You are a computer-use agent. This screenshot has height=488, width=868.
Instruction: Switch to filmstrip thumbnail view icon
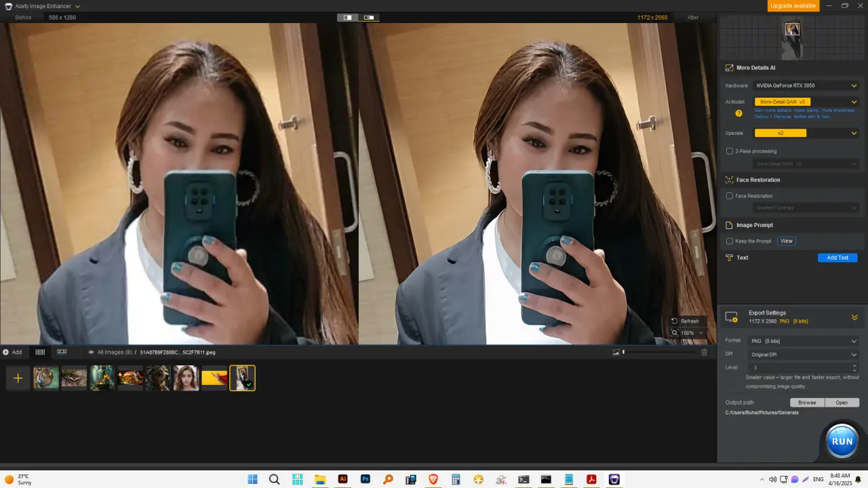coord(62,352)
